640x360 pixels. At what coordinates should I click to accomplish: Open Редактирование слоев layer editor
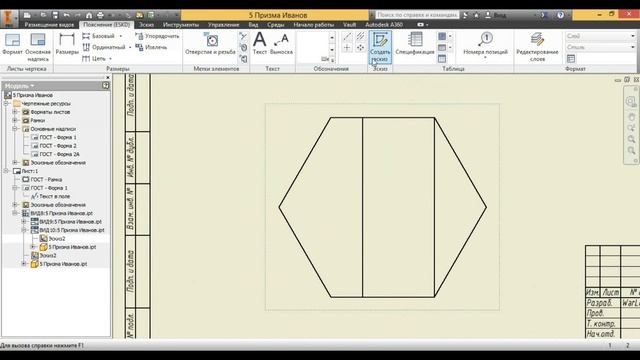pyautogui.click(x=537, y=47)
